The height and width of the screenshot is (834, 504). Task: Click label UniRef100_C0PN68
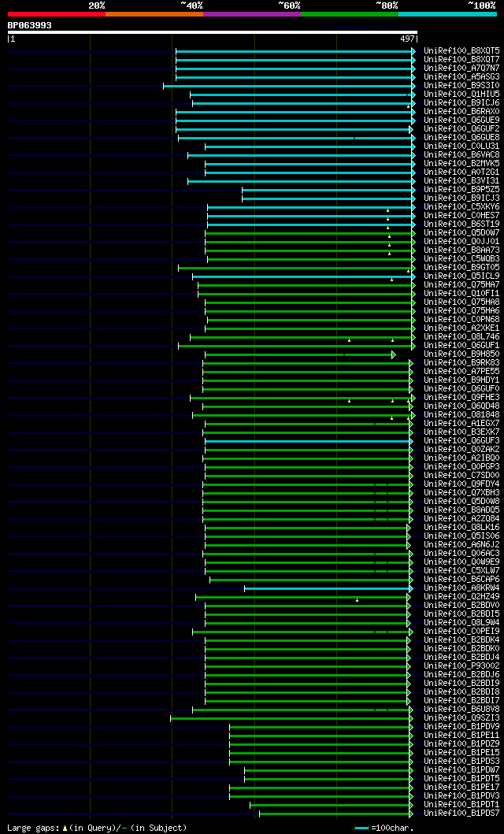(x=462, y=320)
